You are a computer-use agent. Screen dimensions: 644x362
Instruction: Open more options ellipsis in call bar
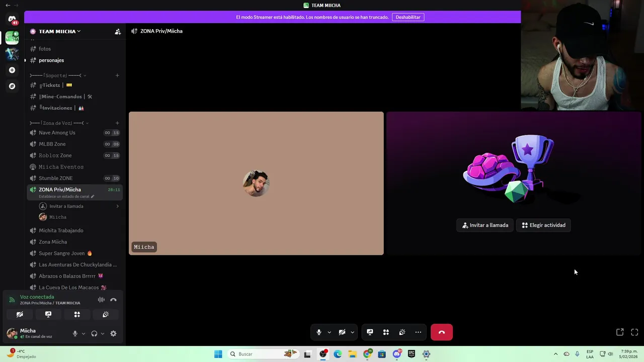tap(418, 332)
